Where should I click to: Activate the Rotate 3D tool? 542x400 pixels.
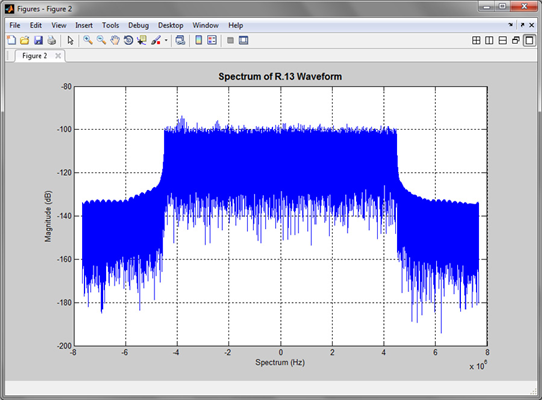[x=128, y=40]
